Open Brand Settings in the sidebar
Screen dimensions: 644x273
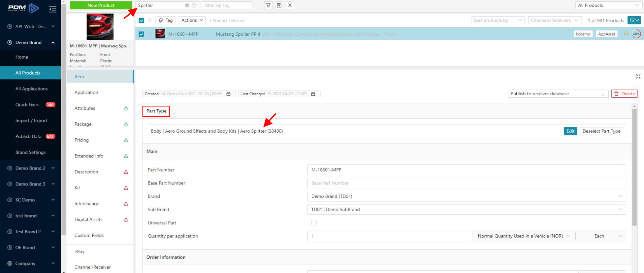pos(30,152)
